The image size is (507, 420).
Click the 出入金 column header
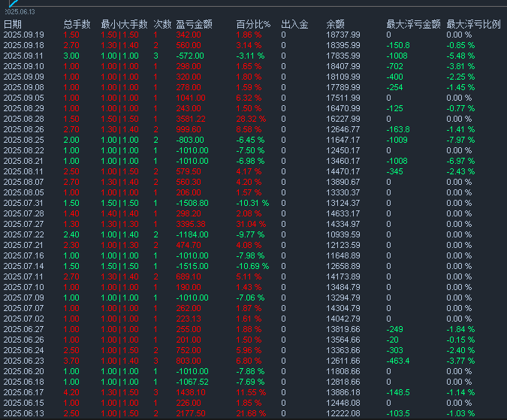coord(294,25)
